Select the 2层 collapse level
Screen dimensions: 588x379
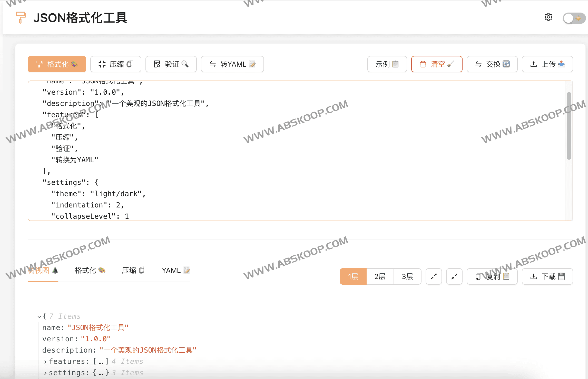380,276
